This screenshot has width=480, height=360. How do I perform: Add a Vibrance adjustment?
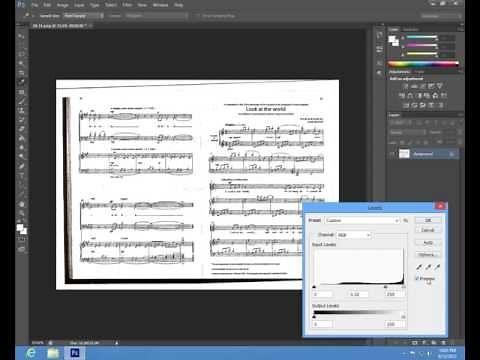(x=440, y=86)
